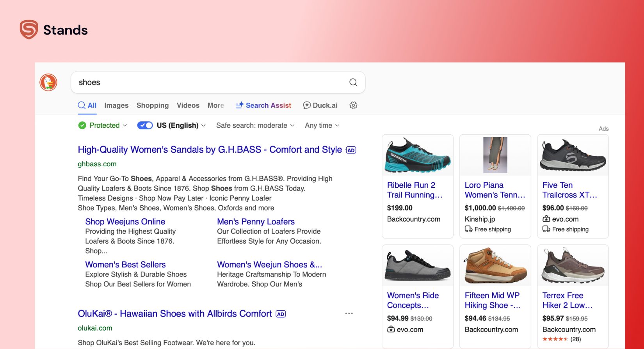Image resolution: width=644 pixels, height=349 pixels.
Task: Click the gray Ride Concepts shoe image
Action: tap(418, 265)
